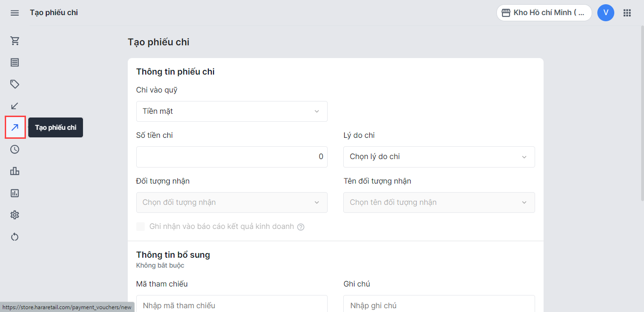The height and width of the screenshot is (312, 644).
Task: Open the apps grid icon
Action: pyautogui.click(x=627, y=13)
